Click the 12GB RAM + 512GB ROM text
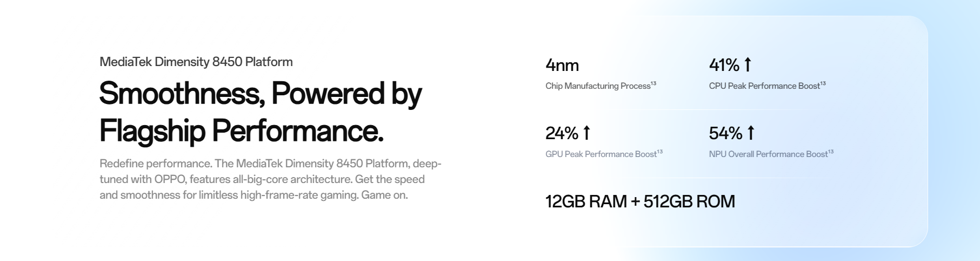Image resolution: width=980 pixels, height=261 pixels. pos(640,201)
